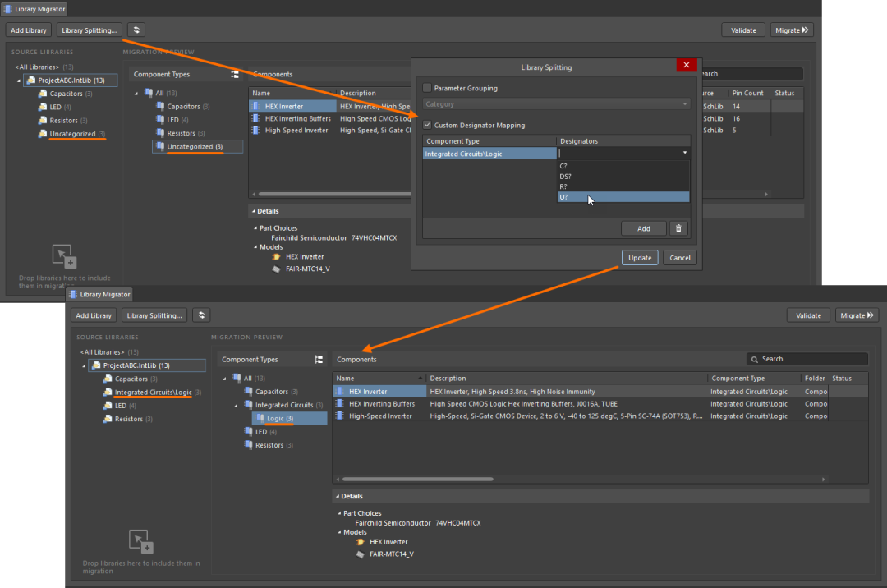887x588 pixels.
Task: Click horizontal scrollbar in lower Components table
Action: [417, 480]
